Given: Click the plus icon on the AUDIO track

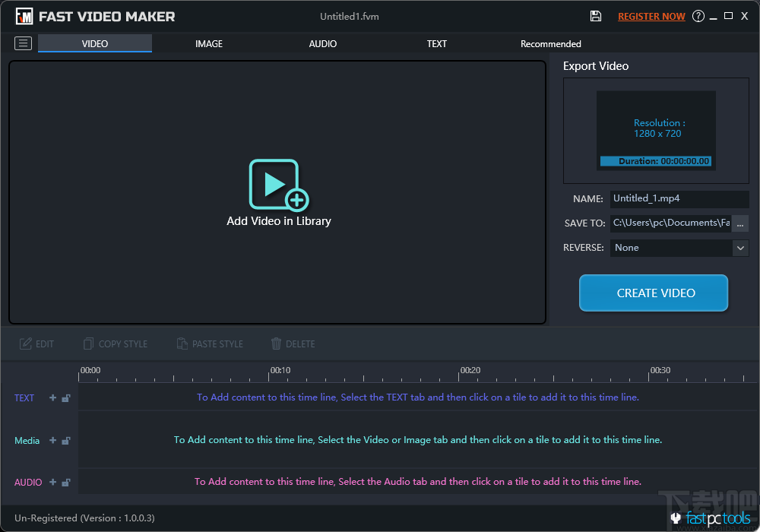Looking at the screenshot, I should click(51, 482).
